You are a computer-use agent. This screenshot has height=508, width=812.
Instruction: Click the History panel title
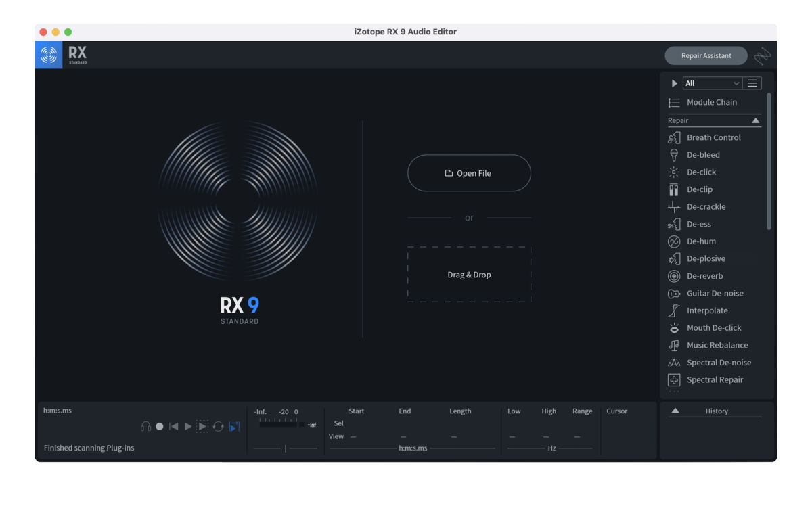tap(717, 411)
